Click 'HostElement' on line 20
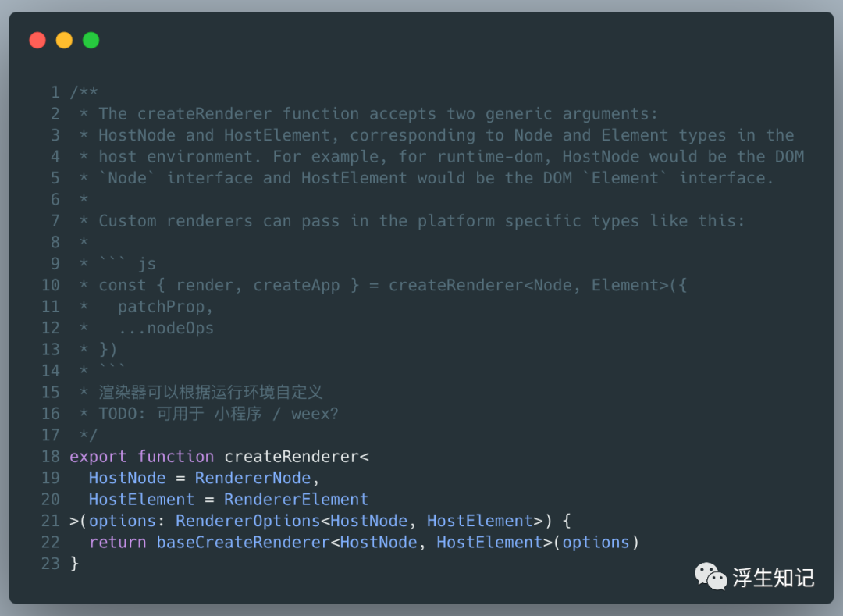Screen dimensions: 843x616 click(142, 500)
